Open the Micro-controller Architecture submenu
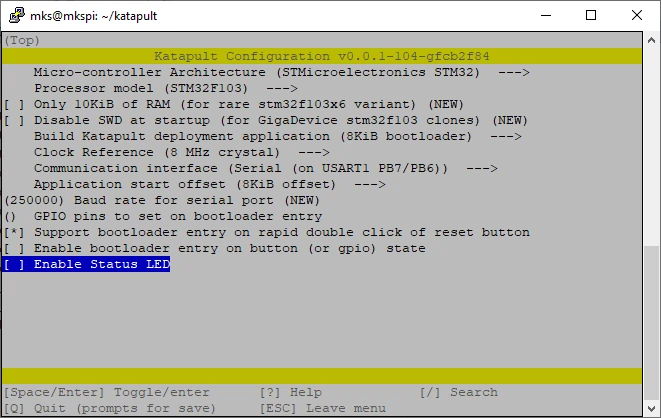The height and width of the screenshot is (418, 661). (281, 72)
